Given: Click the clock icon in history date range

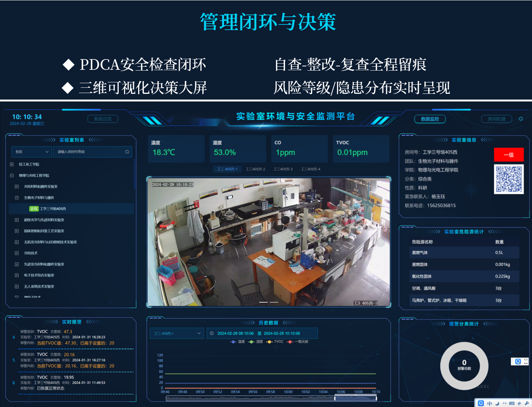Looking at the screenshot, I should (x=212, y=333).
